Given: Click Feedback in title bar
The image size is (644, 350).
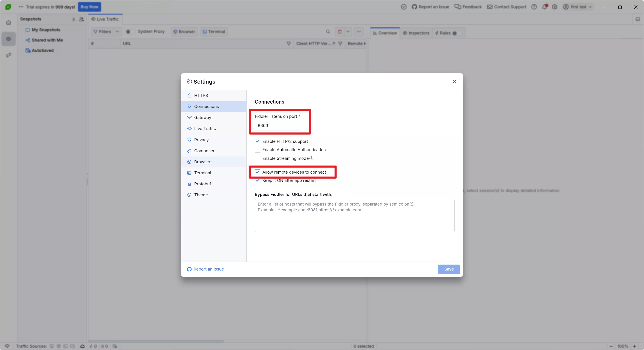Looking at the screenshot, I should coord(468,7).
